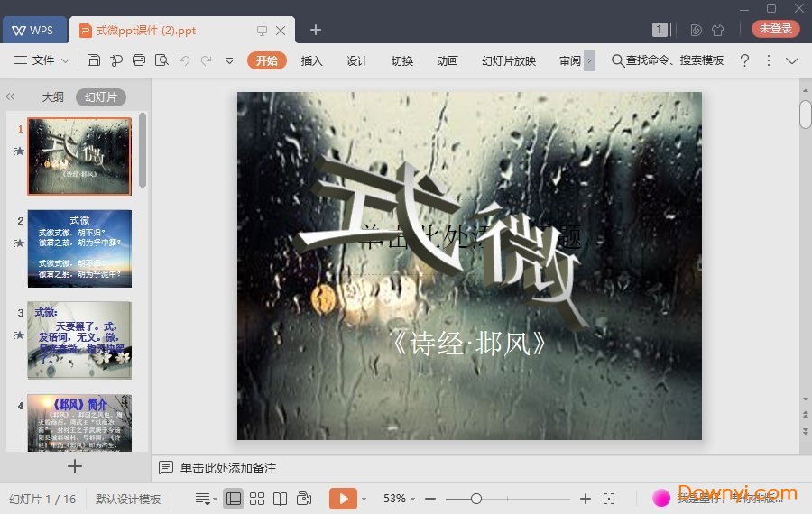Select slide 3 thumbnail
812x514 pixels.
[79, 340]
